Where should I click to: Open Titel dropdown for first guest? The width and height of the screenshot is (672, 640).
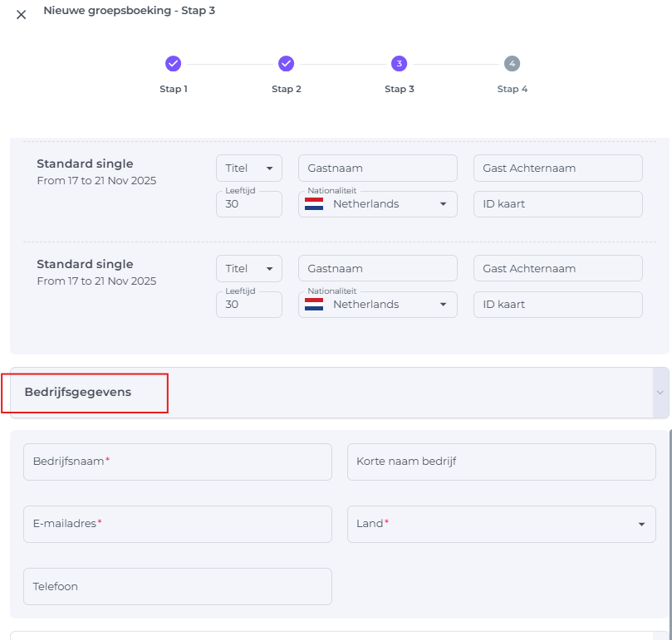click(x=248, y=169)
